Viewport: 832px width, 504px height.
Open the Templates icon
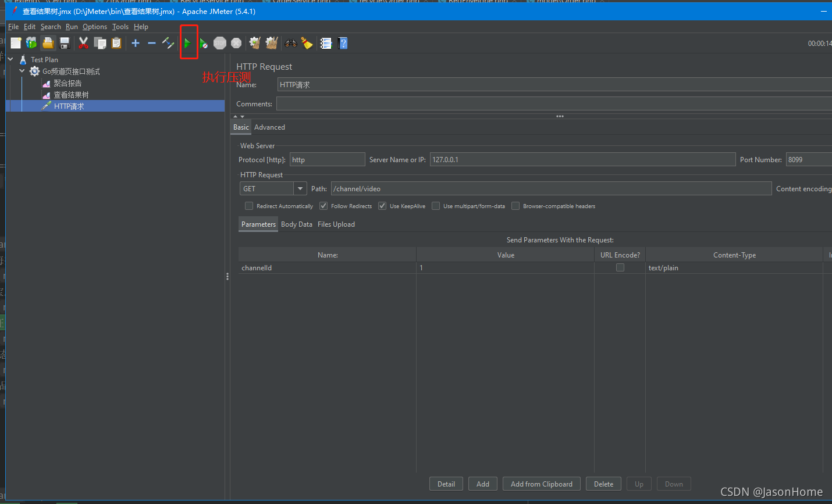31,43
